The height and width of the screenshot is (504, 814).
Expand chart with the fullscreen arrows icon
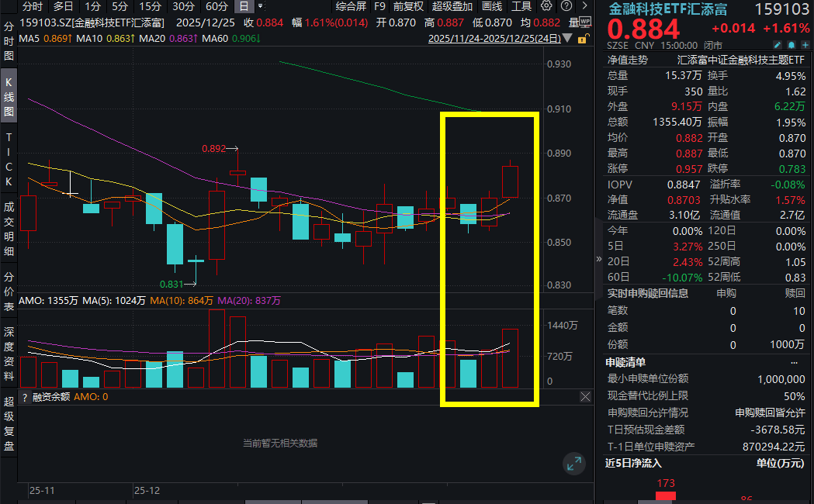pos(573,464)
